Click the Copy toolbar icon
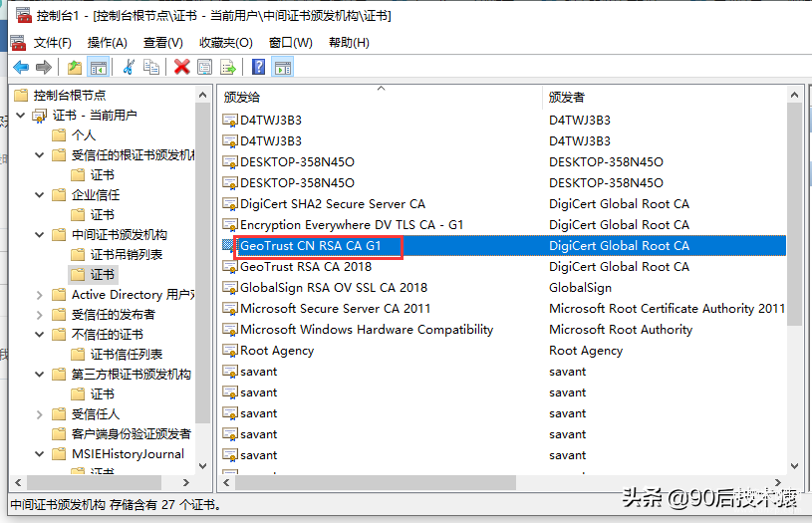 [x=151, y=67]
